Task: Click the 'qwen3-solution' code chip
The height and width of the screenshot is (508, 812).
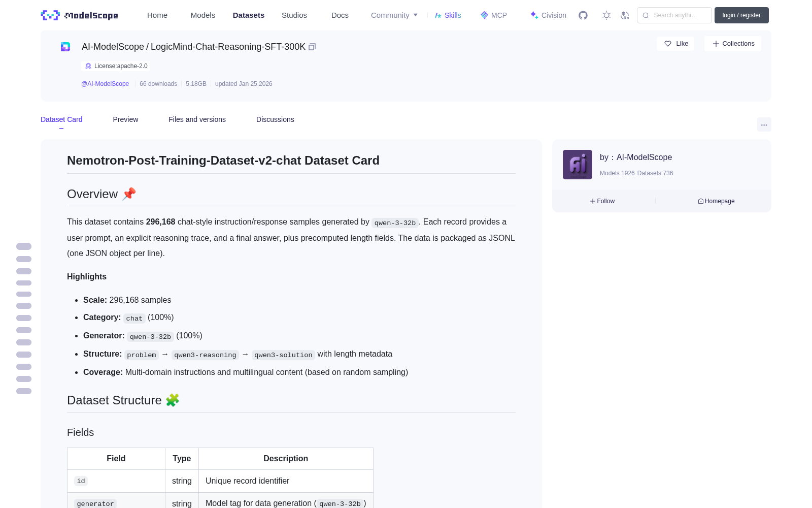Action: coord(283,355)
